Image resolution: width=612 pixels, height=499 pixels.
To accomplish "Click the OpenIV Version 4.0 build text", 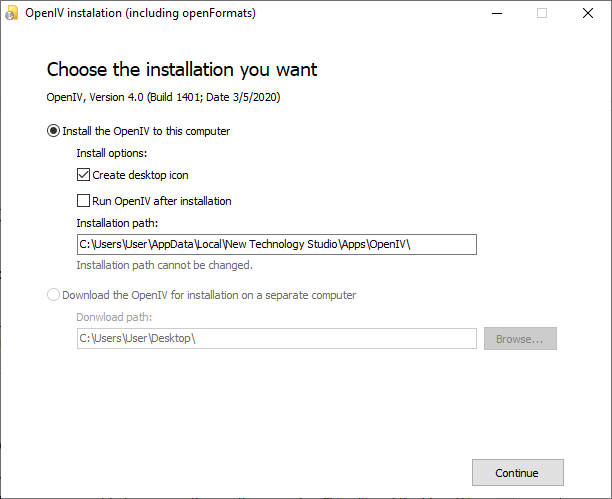I will [163, 97].
